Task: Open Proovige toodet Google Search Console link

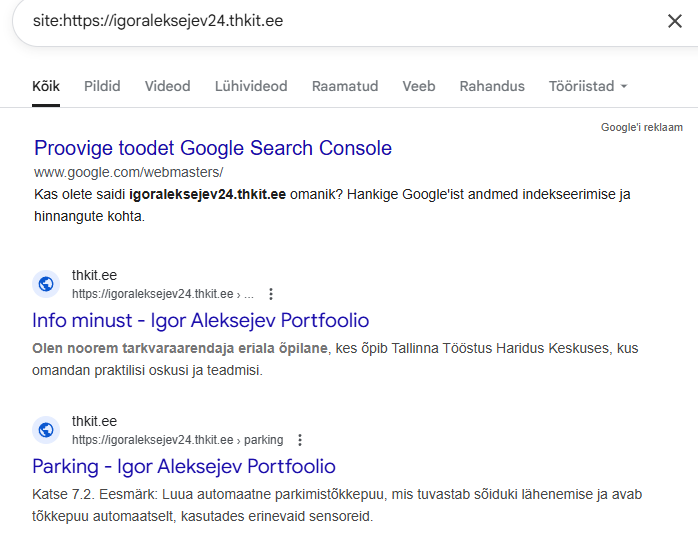Action: [x=213, y=148]
